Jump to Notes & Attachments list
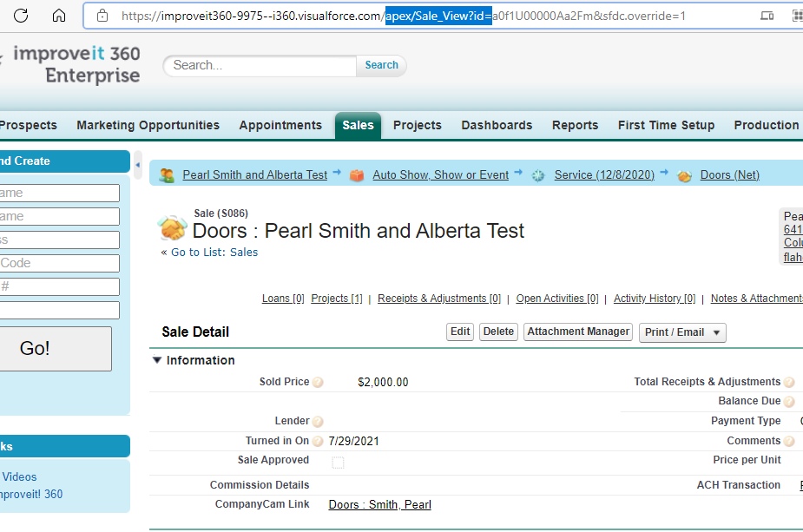This screenshot has width=803, height=532. [757, 299]
